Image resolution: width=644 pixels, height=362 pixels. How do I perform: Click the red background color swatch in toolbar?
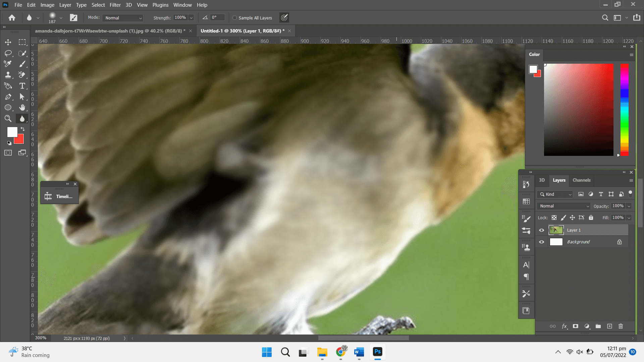(x=20, y=140)
